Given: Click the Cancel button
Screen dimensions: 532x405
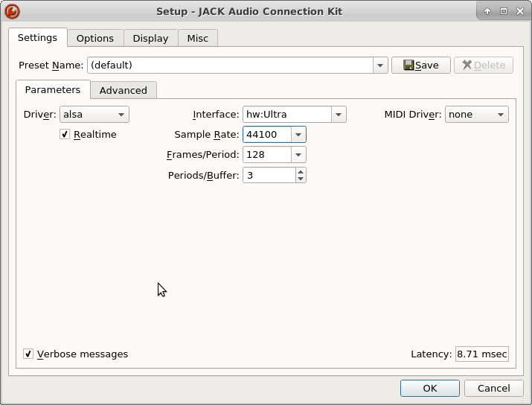Looking at the screenshot, I should [x=493, y=388].
